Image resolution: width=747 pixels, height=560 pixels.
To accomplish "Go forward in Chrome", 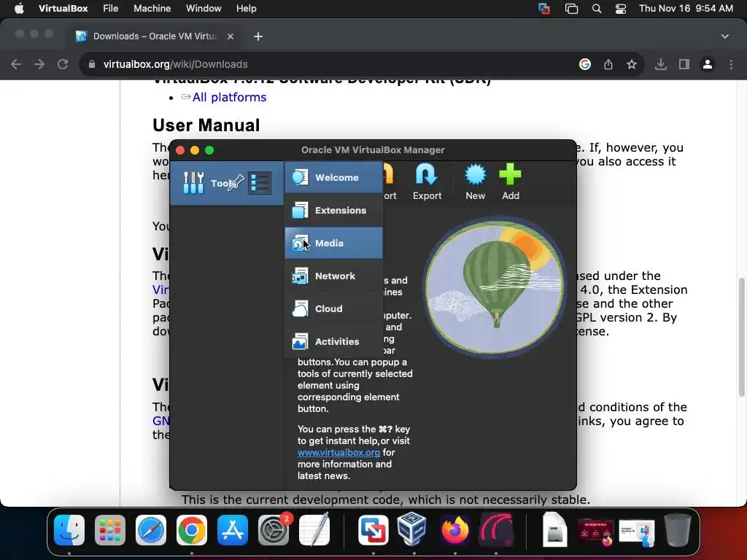I will pyautogui.click(x=39, y=64).
